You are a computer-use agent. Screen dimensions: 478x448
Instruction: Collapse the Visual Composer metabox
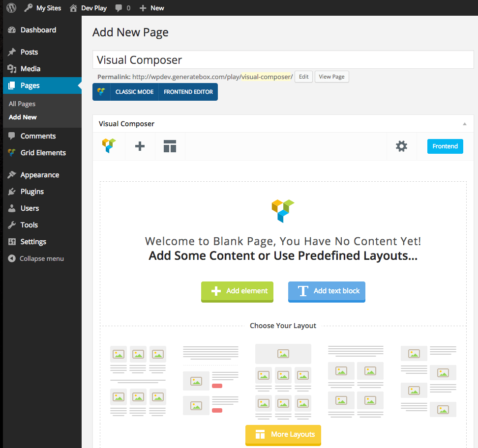[464, 123]
